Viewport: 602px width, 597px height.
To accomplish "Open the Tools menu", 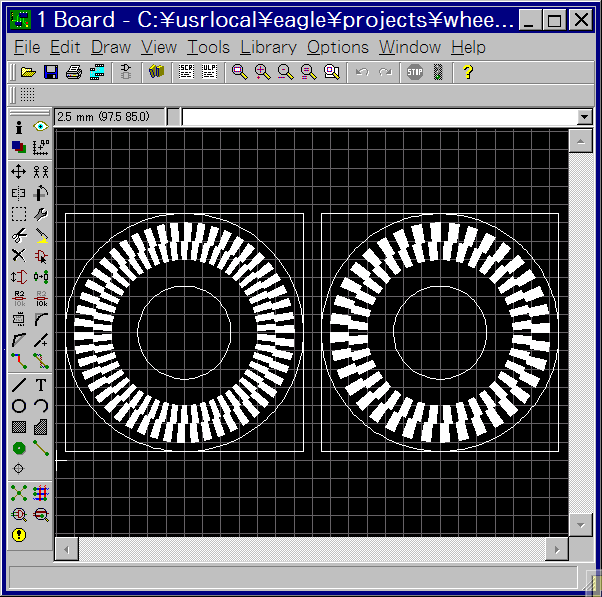I will [x=208, y=47].
